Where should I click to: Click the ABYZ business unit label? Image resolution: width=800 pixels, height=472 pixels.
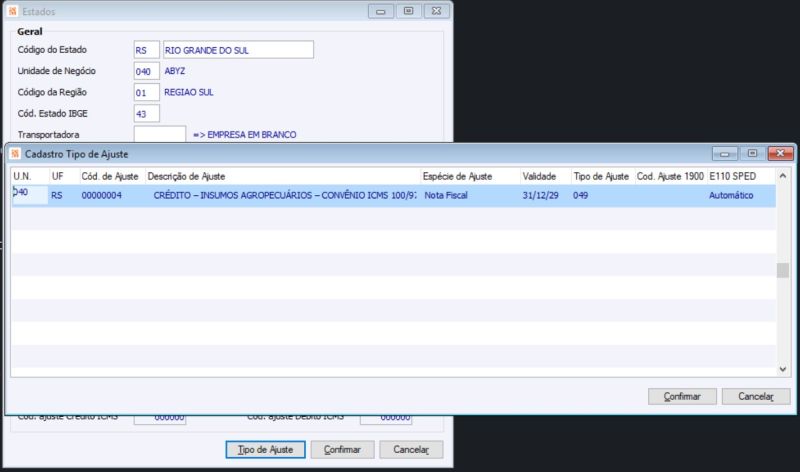tap(174, 71)
